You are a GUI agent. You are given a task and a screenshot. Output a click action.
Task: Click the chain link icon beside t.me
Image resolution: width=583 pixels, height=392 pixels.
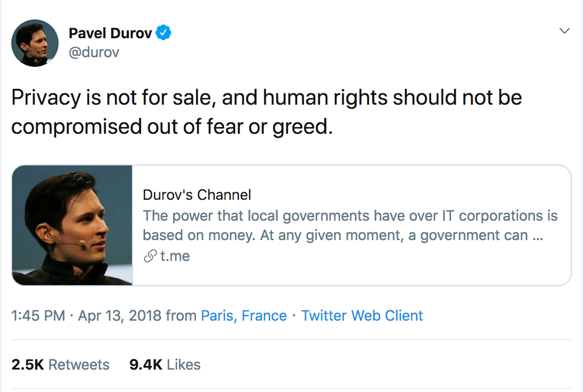[150, 256]
